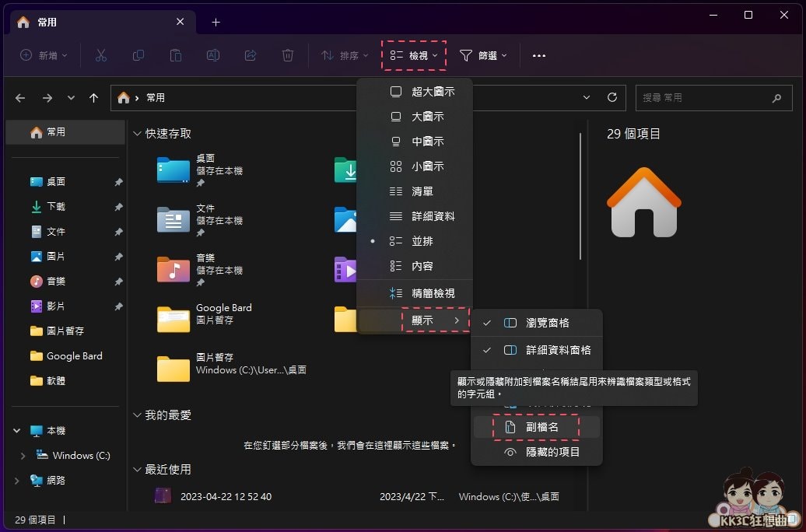The image size is (806, 532).
Task: Open 圖片暫存 folder on Windows (C:) in main pane
Action: tap(173, 369)
